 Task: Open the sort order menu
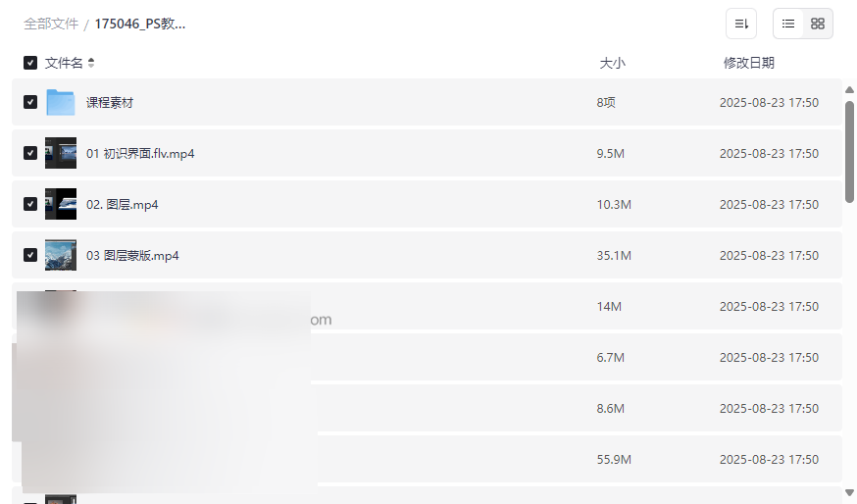[x=741, y=24]
